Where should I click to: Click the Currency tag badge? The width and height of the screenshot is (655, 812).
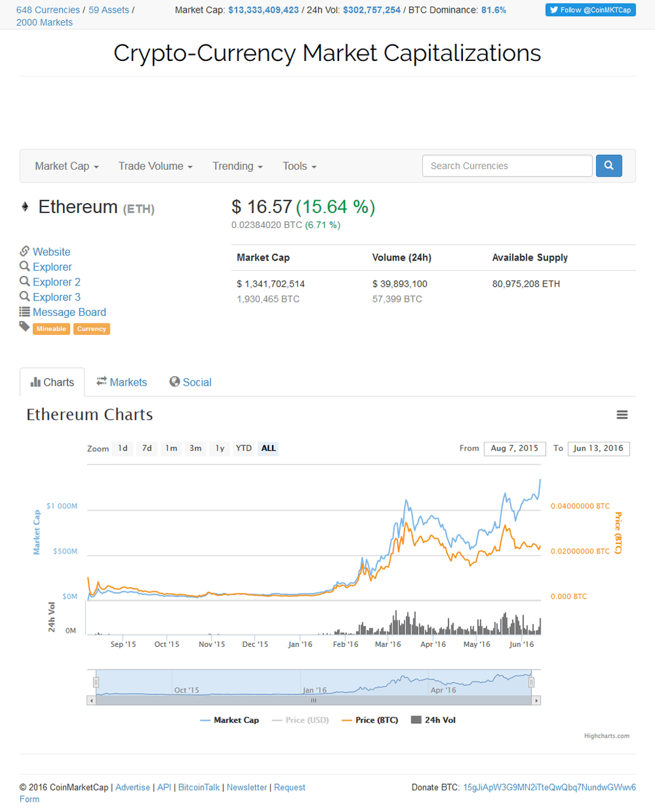pos(91,329)
